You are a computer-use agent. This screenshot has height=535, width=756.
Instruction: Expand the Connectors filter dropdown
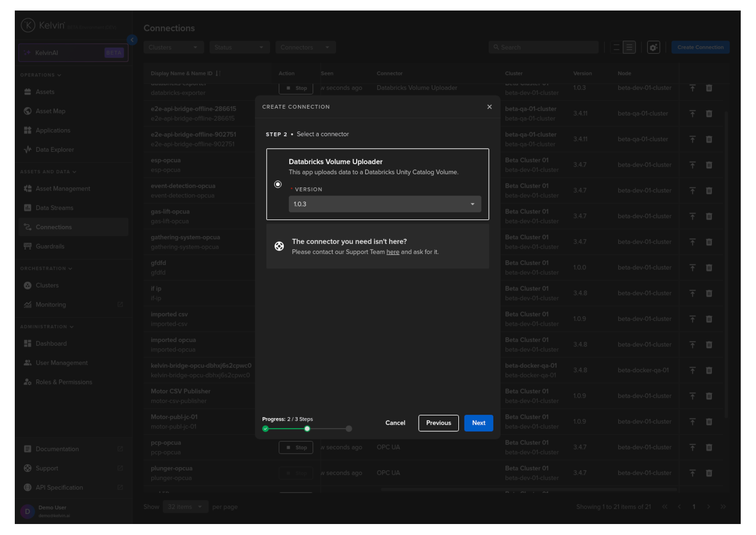point(305,47)
